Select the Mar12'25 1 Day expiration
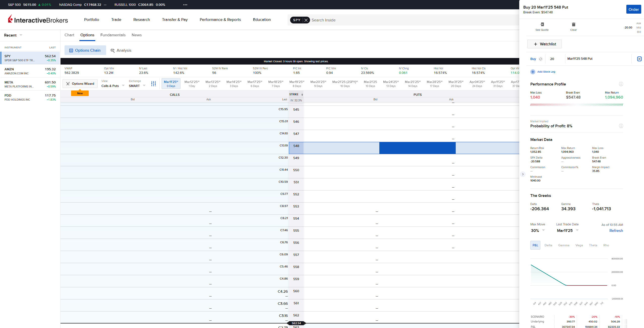The height and width of the screenshot is (328, 644). (192, 84)
